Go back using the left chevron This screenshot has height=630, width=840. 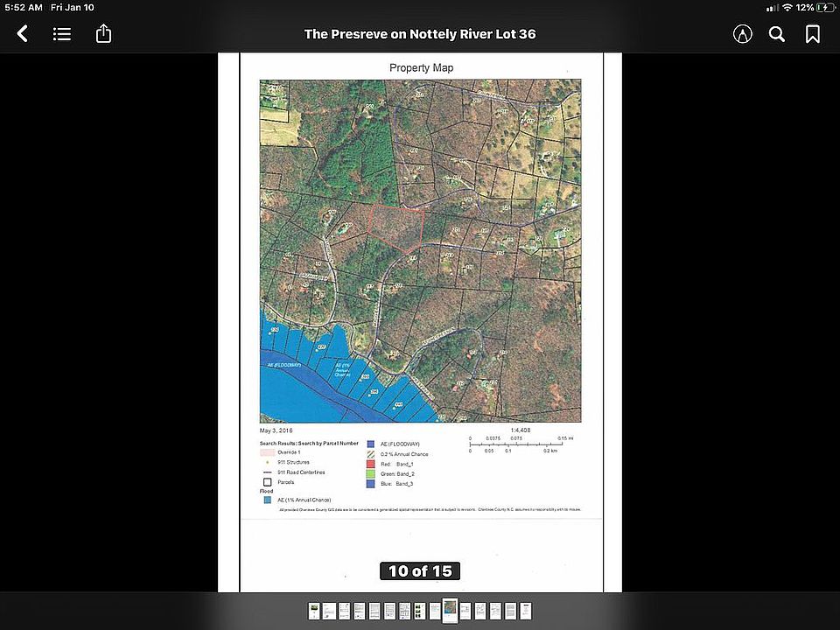[22, 34]
